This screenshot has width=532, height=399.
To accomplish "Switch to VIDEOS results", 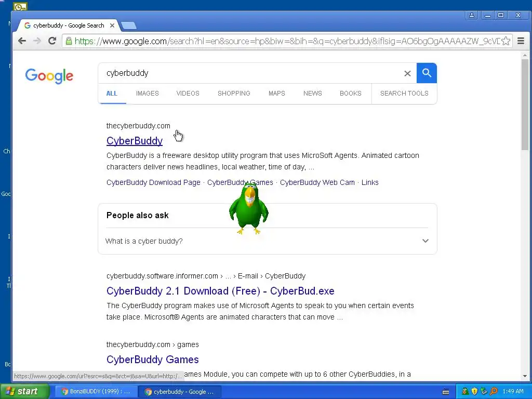I will coord(188,94).
